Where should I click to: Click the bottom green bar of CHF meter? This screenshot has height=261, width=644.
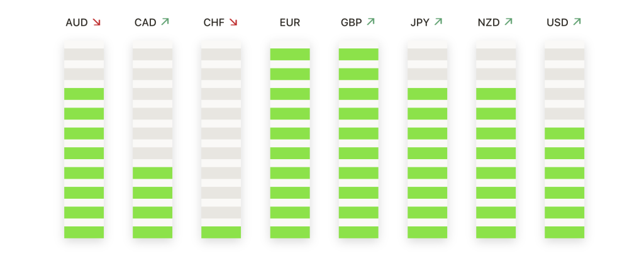click(x=221, y=232)
